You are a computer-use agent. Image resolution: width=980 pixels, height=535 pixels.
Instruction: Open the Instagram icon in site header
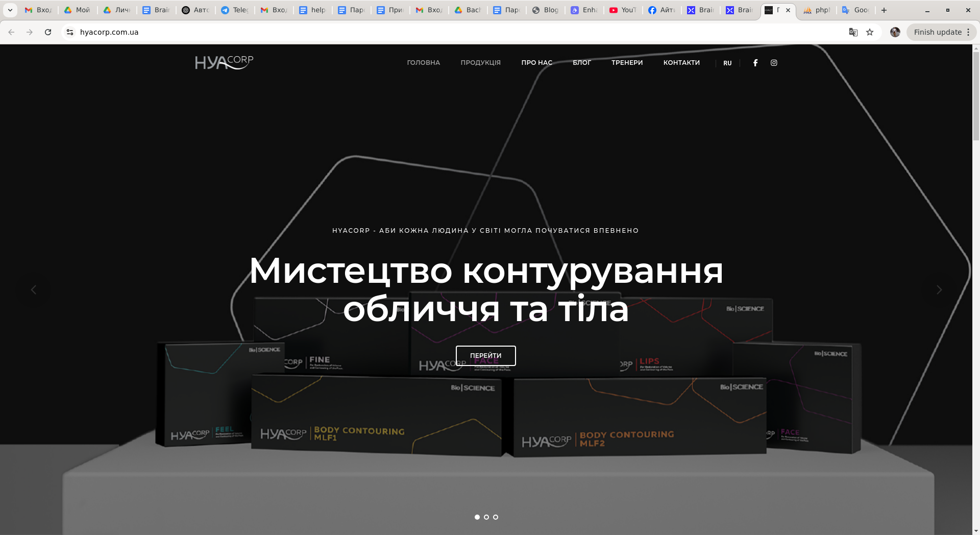coord(774,63)
